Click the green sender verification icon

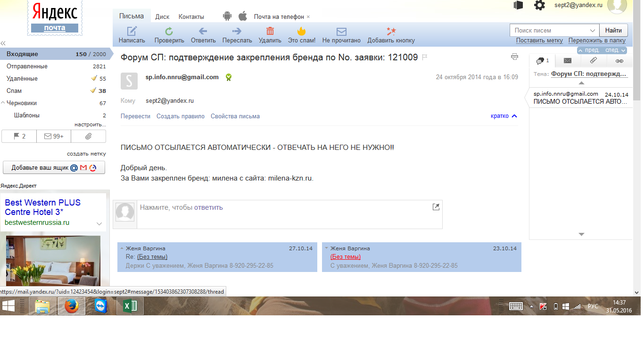point(228,77)
